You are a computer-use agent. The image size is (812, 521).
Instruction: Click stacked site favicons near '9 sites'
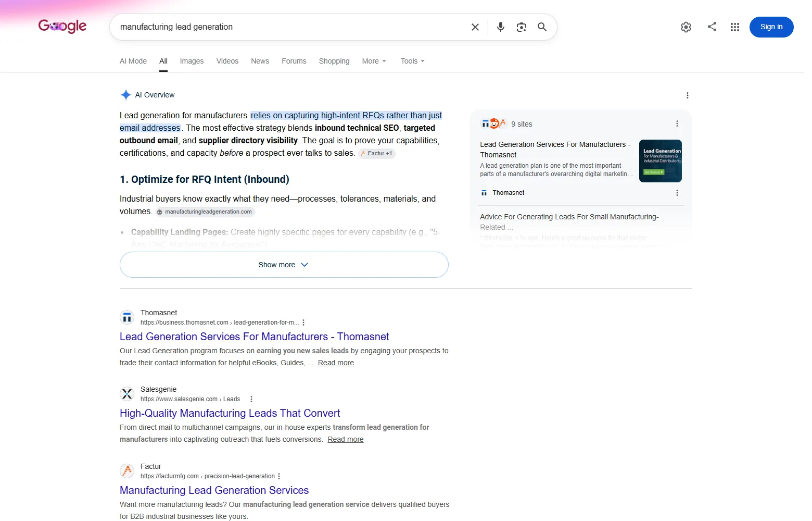click(493, 123)
